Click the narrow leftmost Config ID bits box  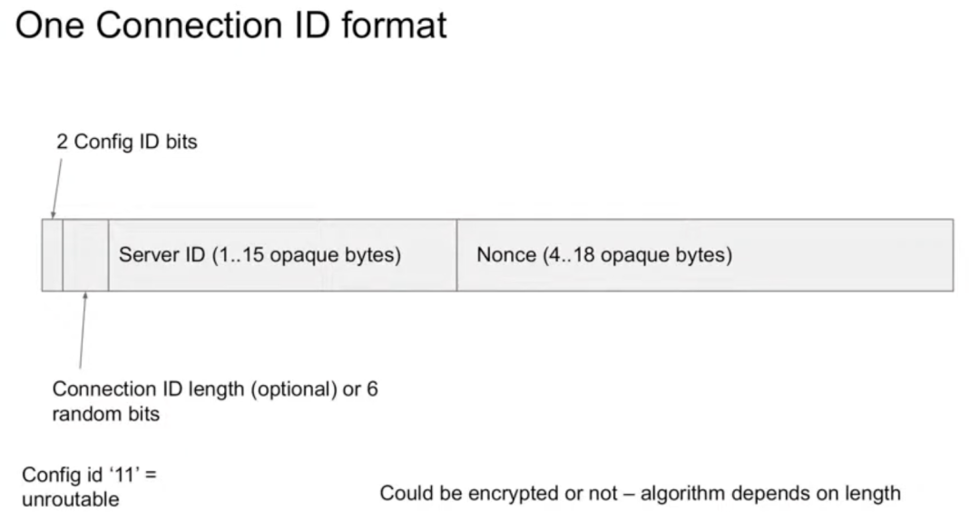(x=52, y=255)
